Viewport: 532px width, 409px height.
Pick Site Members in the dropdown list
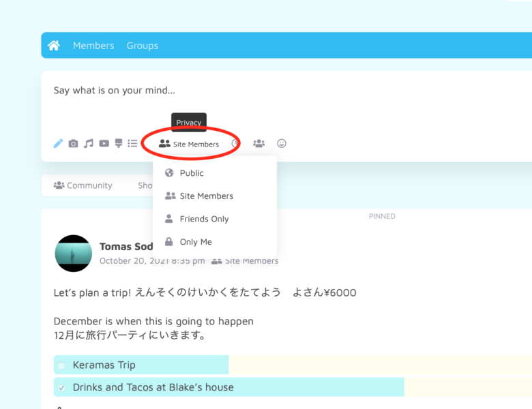[x=206, y=196]
